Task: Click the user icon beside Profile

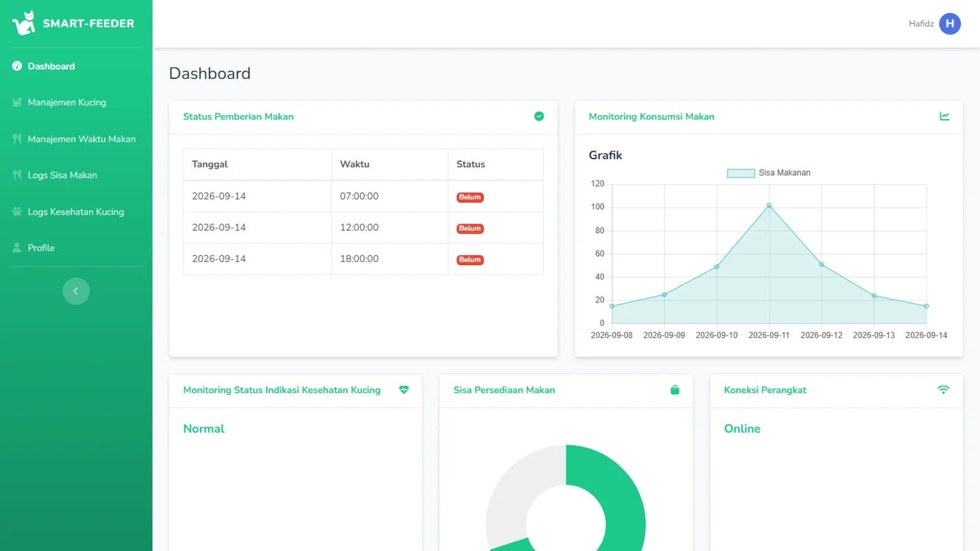Action: click(17, 248)
